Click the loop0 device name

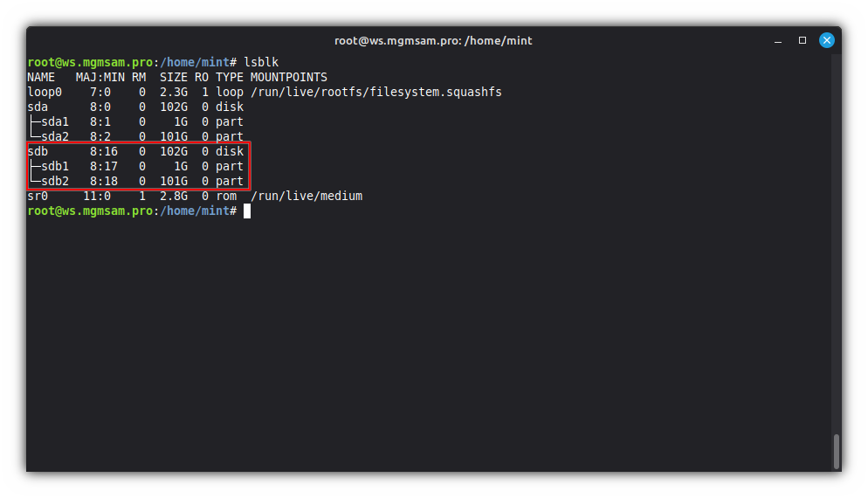(x=45, y=92)
